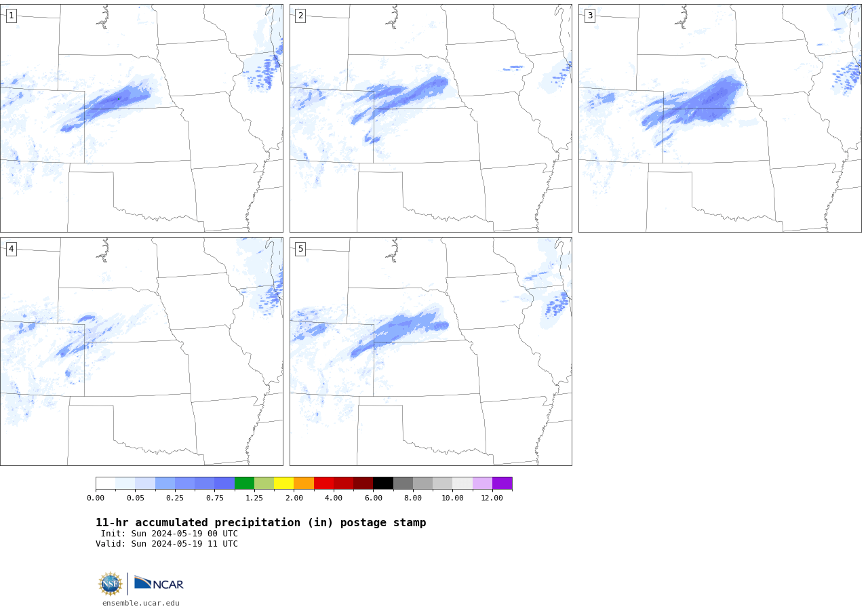Click the 12.00 colorbar label

[x=492, y=498]
